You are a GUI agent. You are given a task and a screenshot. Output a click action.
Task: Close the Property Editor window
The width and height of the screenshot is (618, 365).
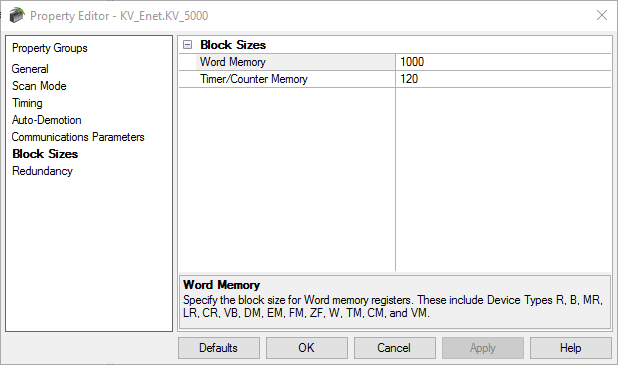click(602, 15)
